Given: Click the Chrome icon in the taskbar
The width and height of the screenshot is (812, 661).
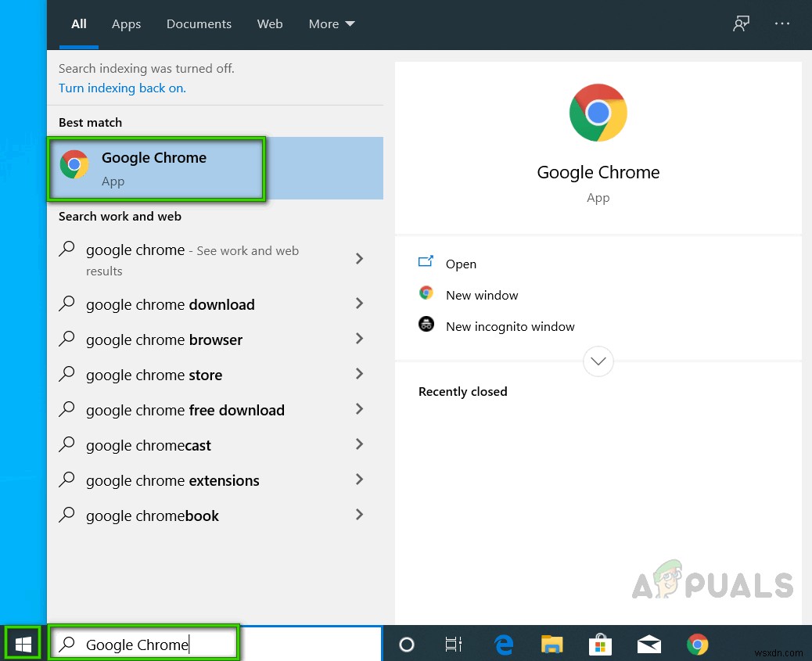Looking at the screenshot, I should tap(697, 645).
